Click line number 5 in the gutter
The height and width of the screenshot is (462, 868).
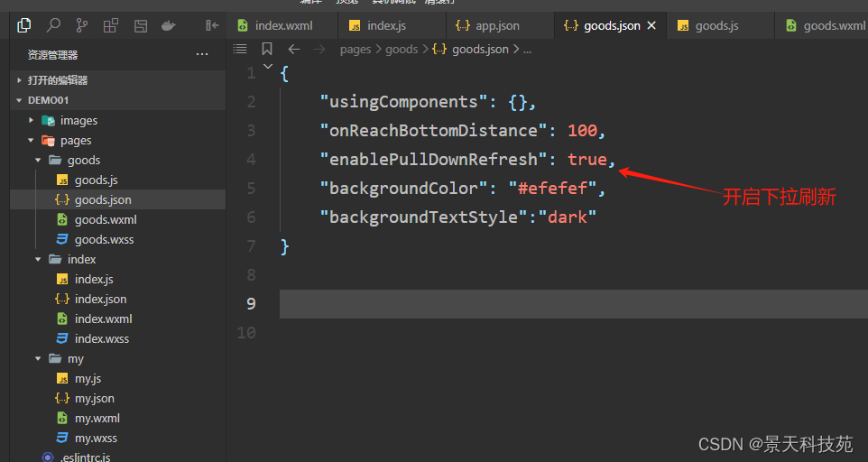pyautogui.click(x=252, y=188)
